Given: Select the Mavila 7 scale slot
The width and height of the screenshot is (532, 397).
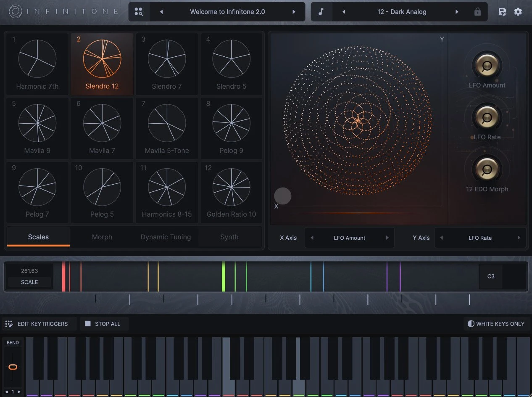Looking at the screenshot, I should (102, 128).
